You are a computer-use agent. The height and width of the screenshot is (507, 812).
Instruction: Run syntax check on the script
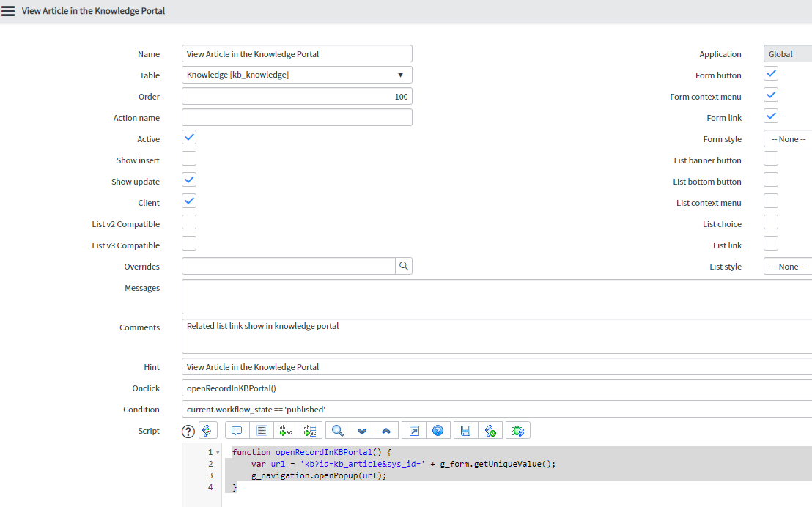(x=491, y=430)
